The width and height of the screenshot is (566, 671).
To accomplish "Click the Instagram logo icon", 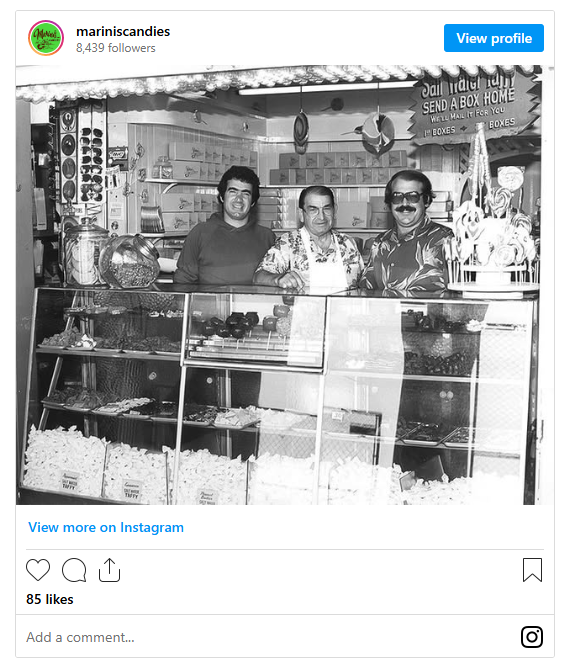I will pos(532,636).
